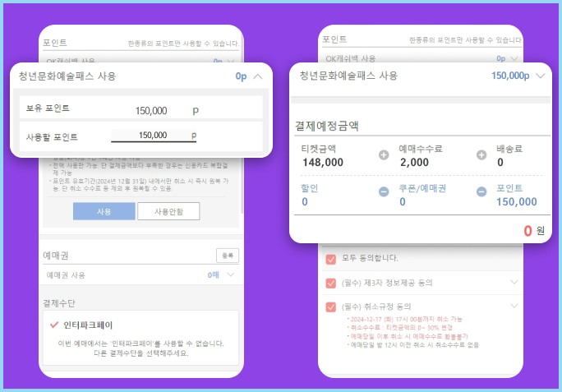The height and width of the screenshot is (392, 562).
Task: Toggle 취소규정 동의 checkbox
Action: (331, 307)
